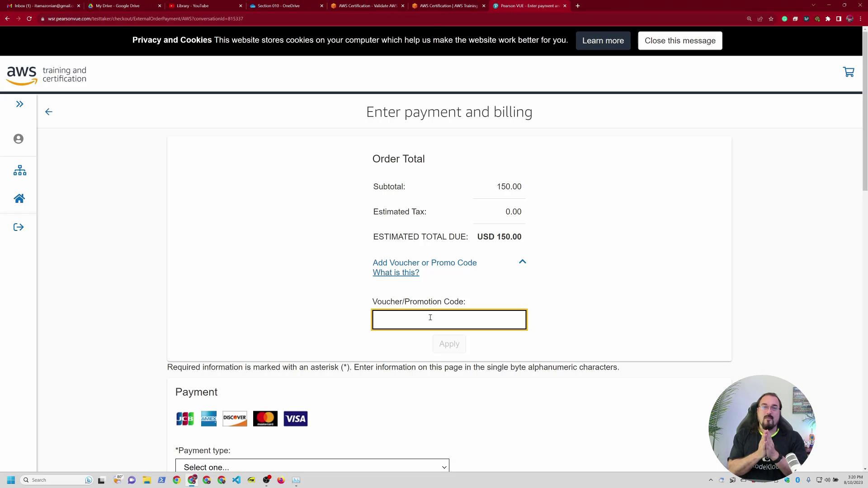Go to the home sidebar icon
868x488 pixels.
(x=19, y=199)
